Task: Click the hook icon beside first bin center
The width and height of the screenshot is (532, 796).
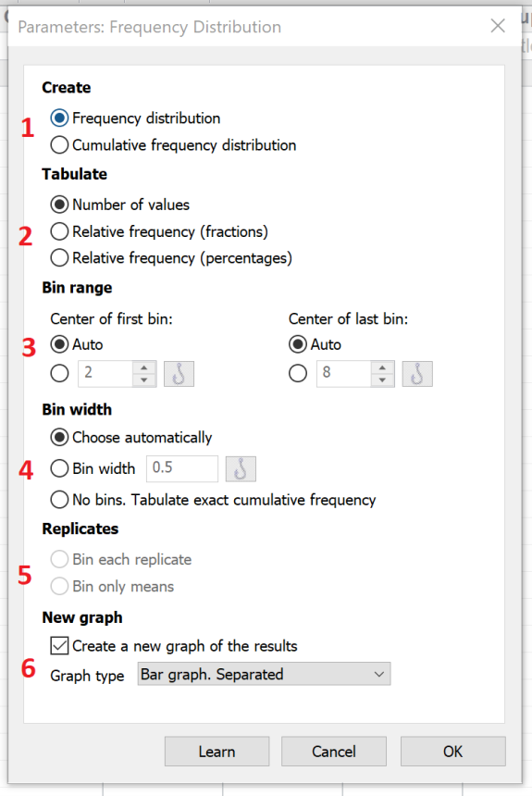Action: [179, 374]
